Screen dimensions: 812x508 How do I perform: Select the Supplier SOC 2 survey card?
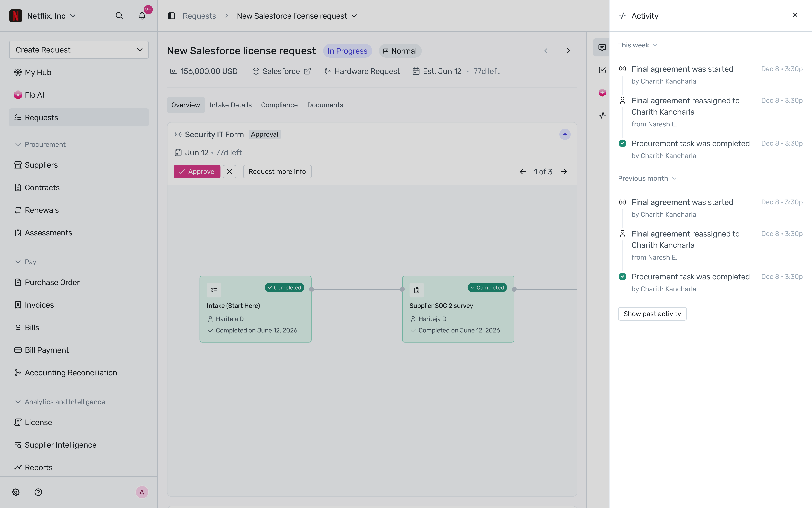coord(458,309)
